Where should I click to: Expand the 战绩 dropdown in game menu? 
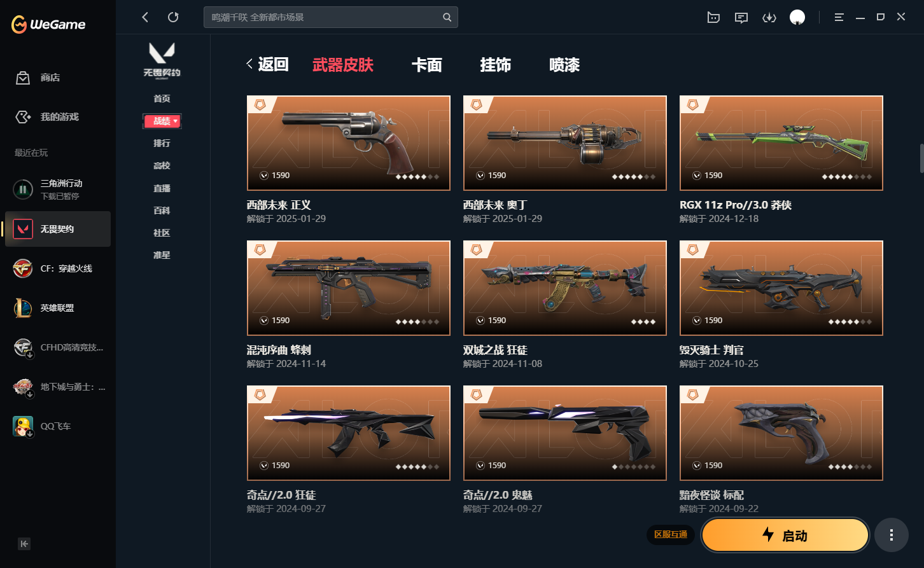click(162, 121)
